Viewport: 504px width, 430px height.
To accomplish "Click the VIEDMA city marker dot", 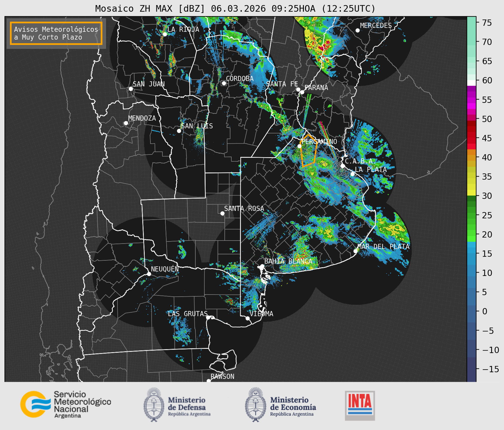I will 247,318.
